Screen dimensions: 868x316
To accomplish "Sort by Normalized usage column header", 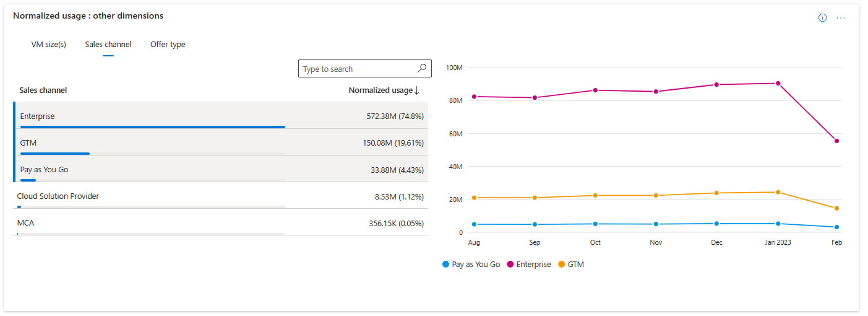I will tap(380, 90).
